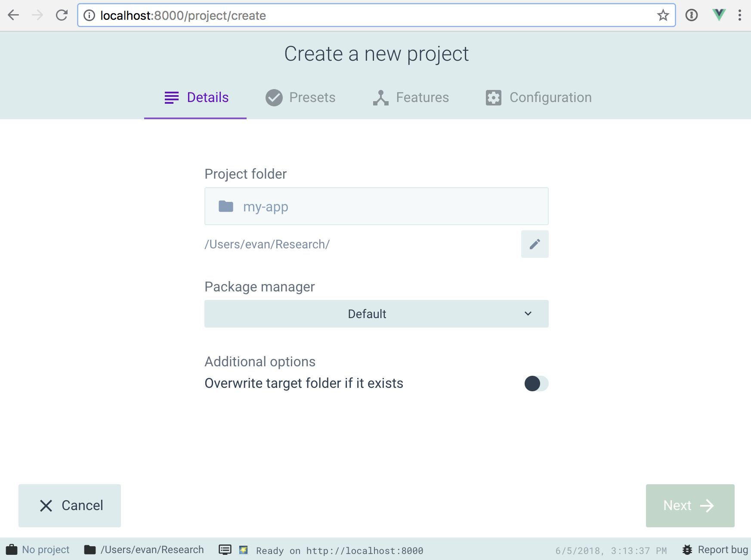Click the No project status bar item

tap(37, 550)
